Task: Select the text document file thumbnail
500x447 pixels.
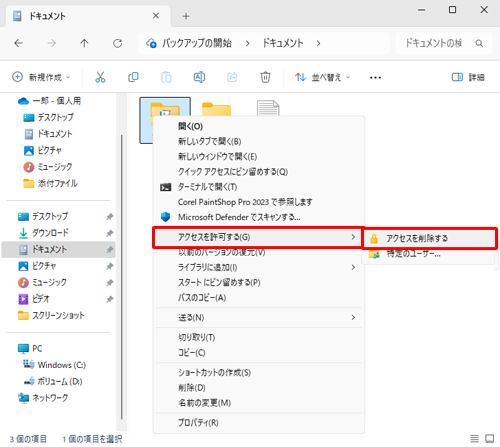Action: (268, 108)
